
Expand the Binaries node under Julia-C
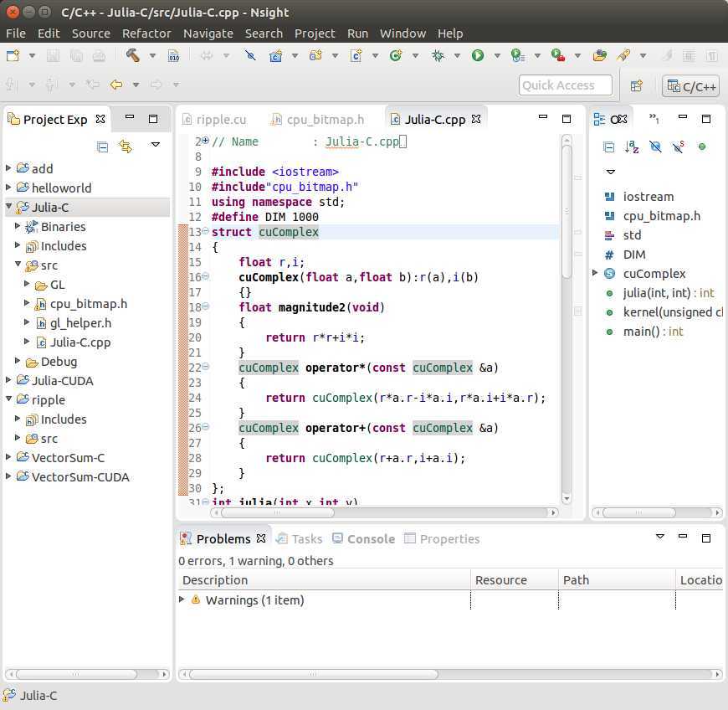[x=18, y=226]
